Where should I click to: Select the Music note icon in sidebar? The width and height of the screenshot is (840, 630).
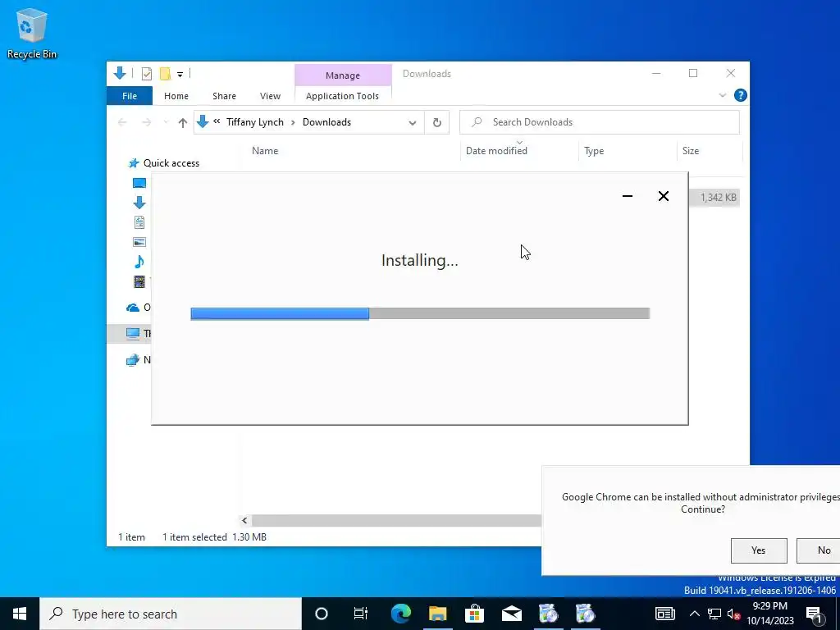139,262
